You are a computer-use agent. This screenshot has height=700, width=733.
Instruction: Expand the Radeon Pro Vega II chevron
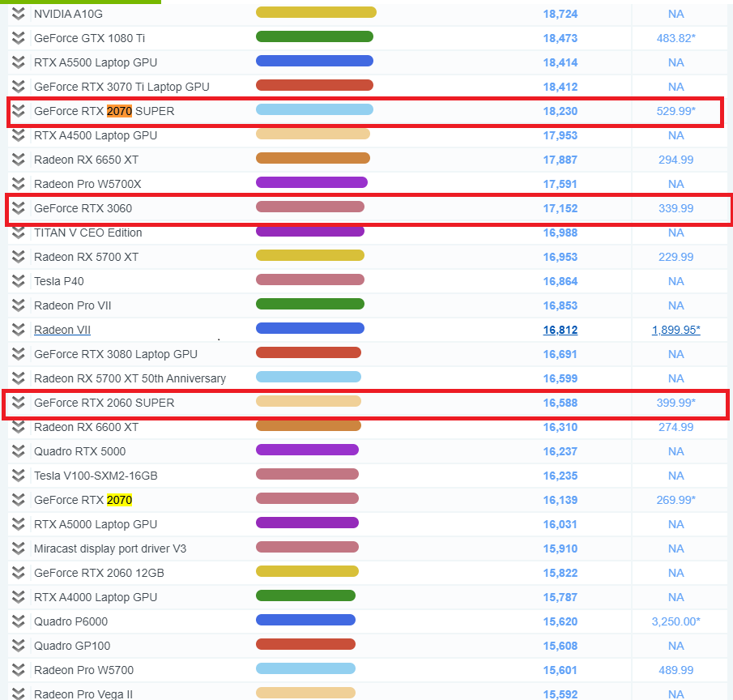(19, 694)
